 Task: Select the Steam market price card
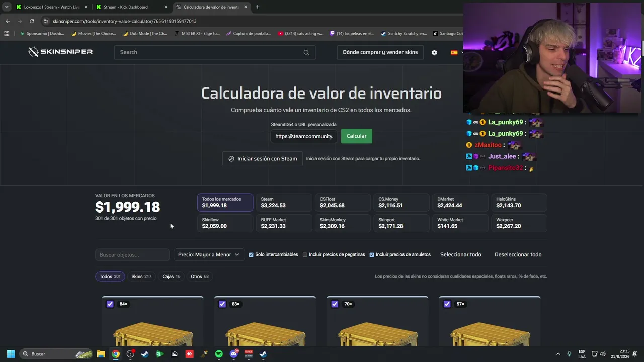point(284,202)
